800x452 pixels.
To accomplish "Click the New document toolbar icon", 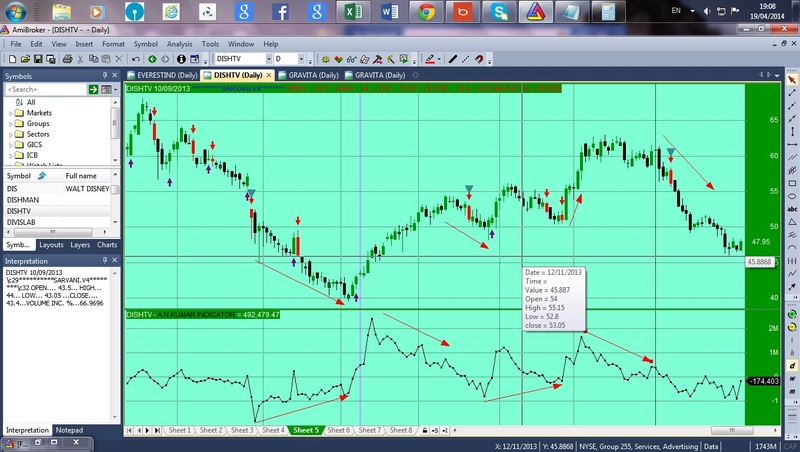I will [x=12, y=59].
